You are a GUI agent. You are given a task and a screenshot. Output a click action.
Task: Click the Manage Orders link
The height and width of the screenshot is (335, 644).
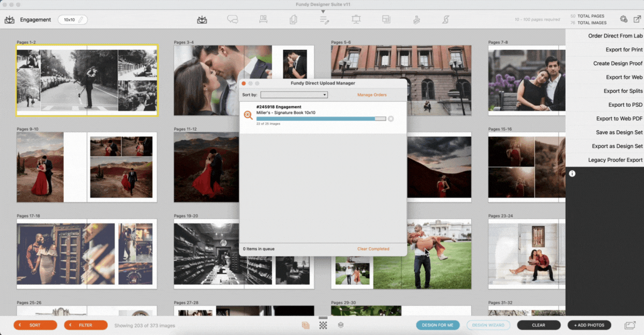tap(372, 95)
